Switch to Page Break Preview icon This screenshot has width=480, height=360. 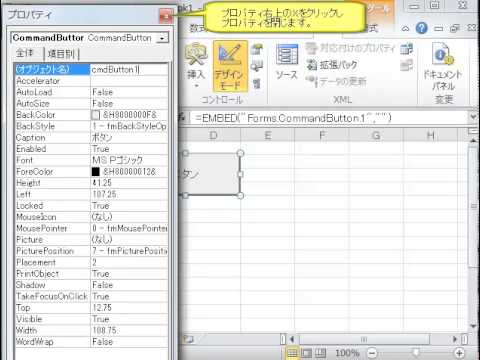click(x=320, y=353)
